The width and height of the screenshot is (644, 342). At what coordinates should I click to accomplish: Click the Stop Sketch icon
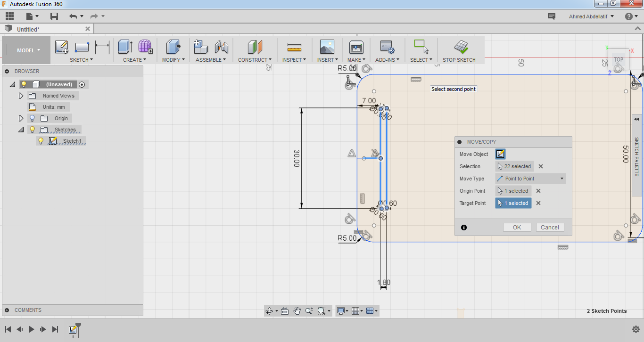(461, 47)
